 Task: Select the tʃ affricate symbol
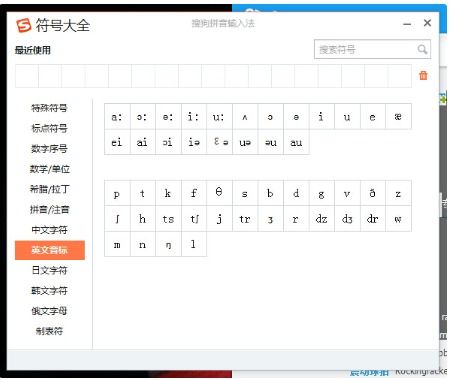point(194,219)
